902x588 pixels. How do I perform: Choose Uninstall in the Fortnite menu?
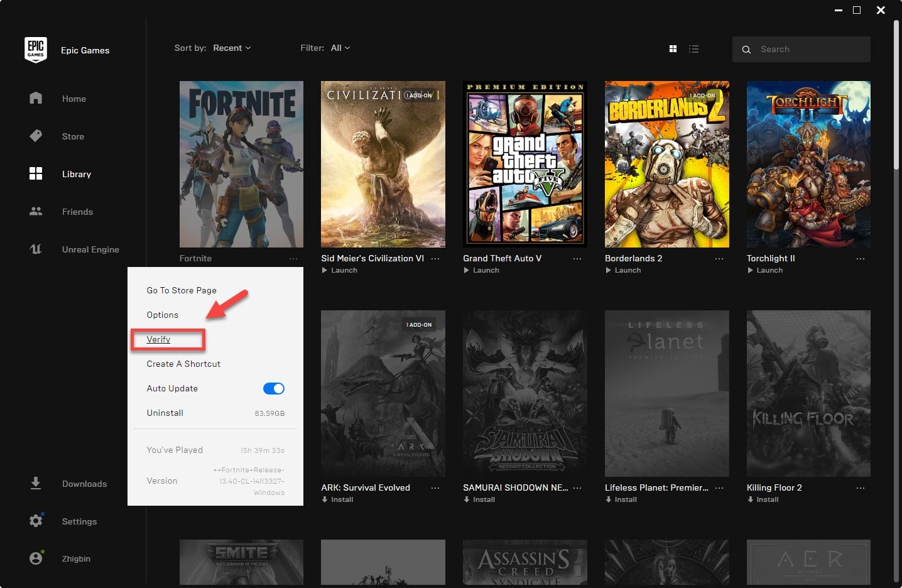pyautogui.click(x=165, y=413)
